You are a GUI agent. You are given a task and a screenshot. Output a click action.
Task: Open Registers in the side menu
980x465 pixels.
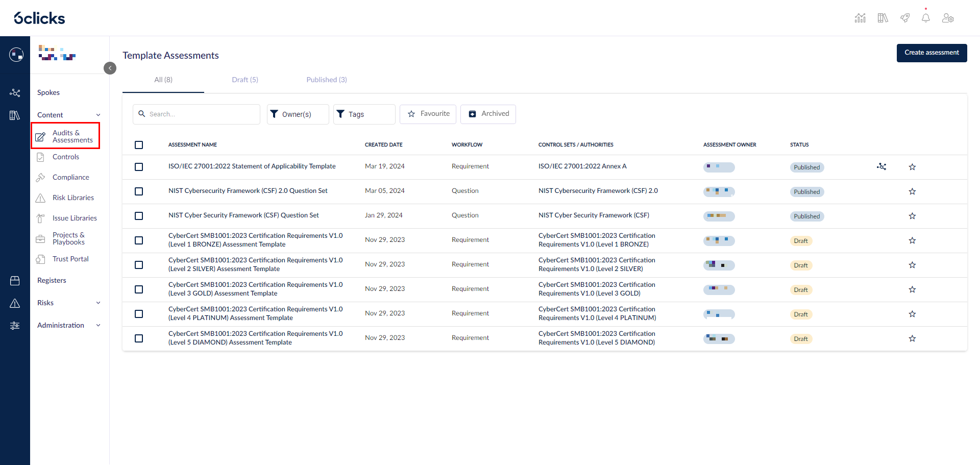pos(52,281)
